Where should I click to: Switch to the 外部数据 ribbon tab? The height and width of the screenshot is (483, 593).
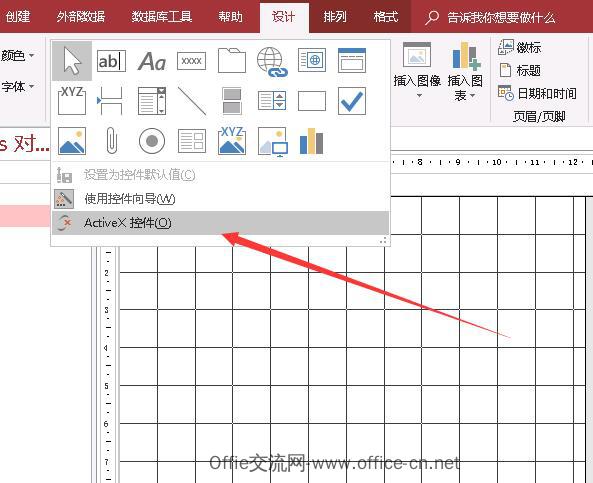click(x=81, y=17)
